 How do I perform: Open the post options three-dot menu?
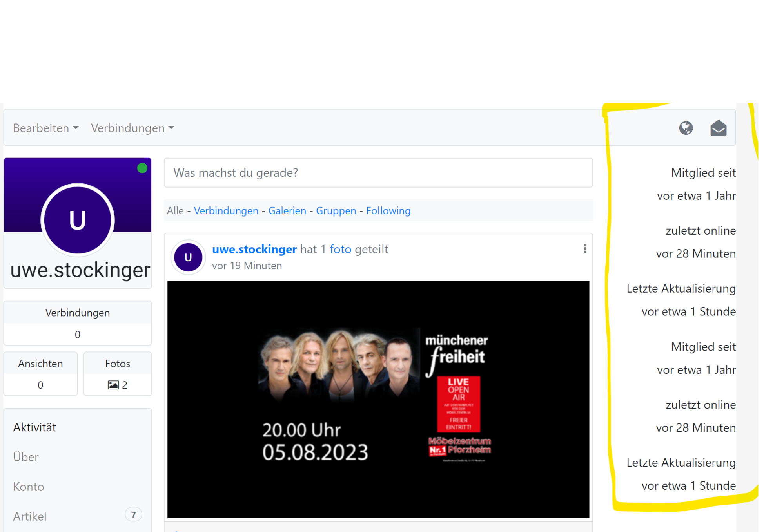[585, 249]
